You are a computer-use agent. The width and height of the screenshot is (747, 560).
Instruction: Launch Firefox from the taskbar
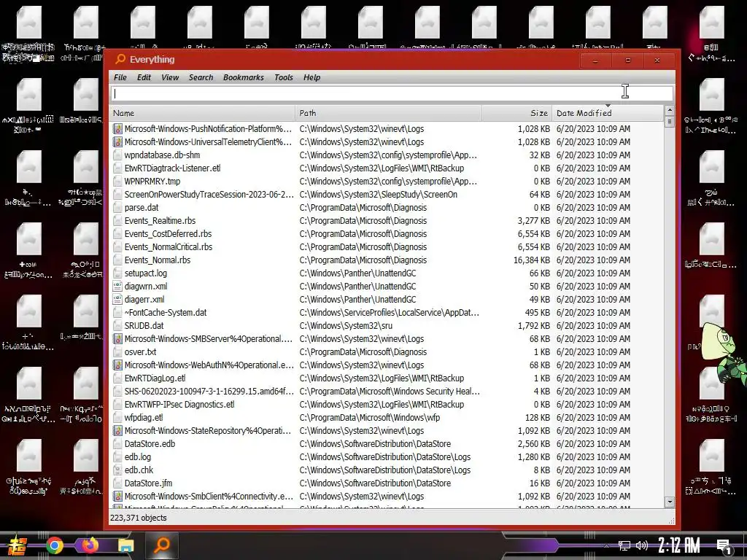pyautogui.click(x=90, y=545)
